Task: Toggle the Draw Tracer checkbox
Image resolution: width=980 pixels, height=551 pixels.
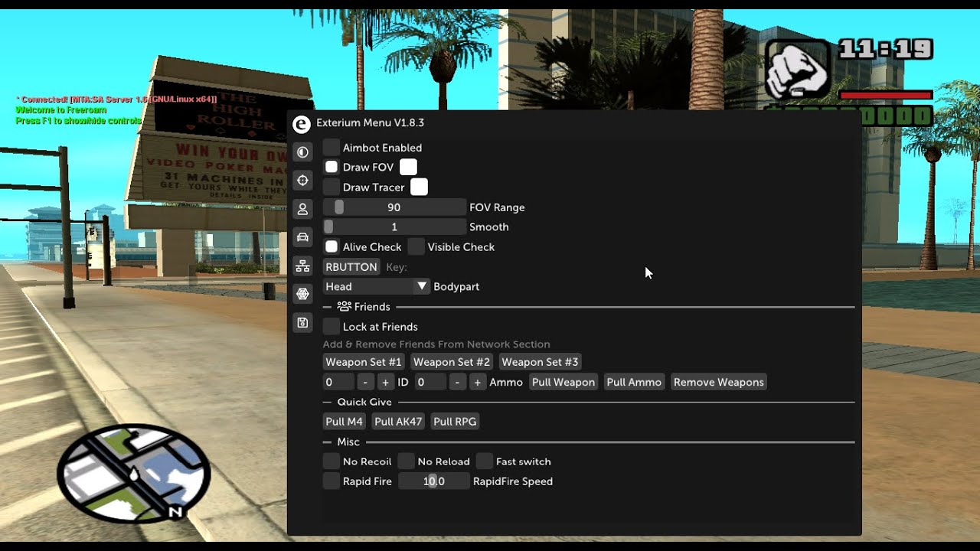Action: pos(331,187)
